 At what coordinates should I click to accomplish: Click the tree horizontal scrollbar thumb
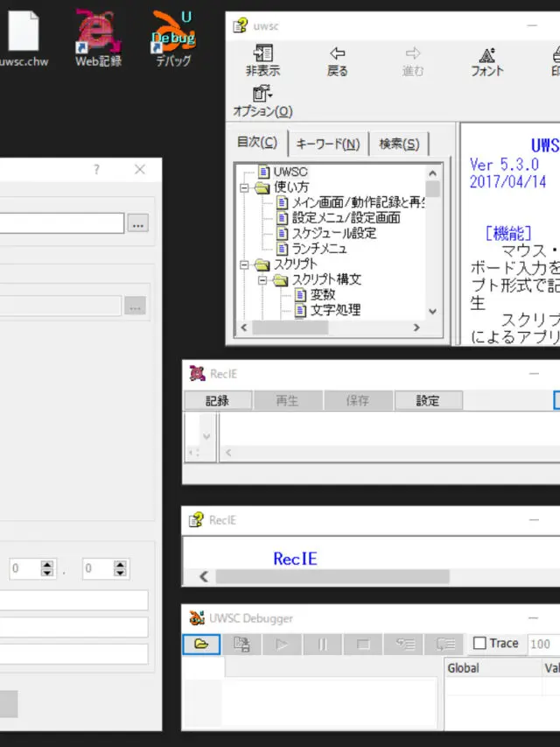coord(290,328)
